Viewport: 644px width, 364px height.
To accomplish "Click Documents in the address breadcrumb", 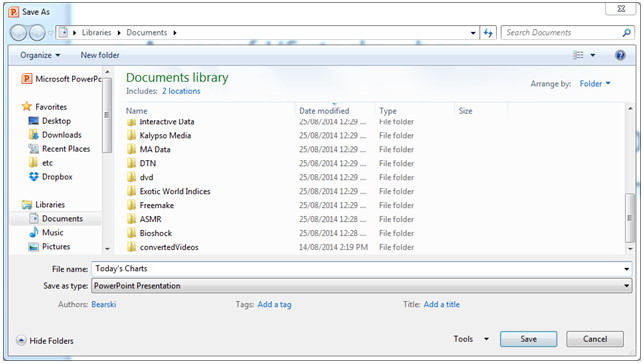I will (147, 32).
